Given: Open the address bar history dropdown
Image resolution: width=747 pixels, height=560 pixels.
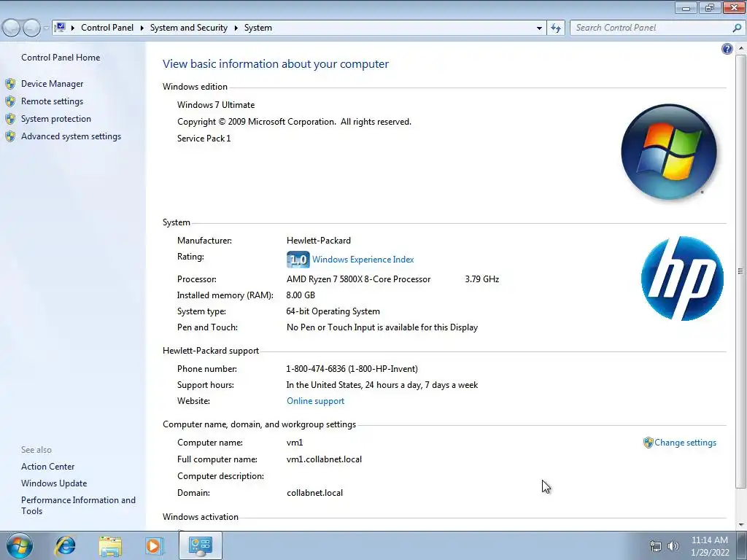Looking at the screenshot, I should coord(539,28).
